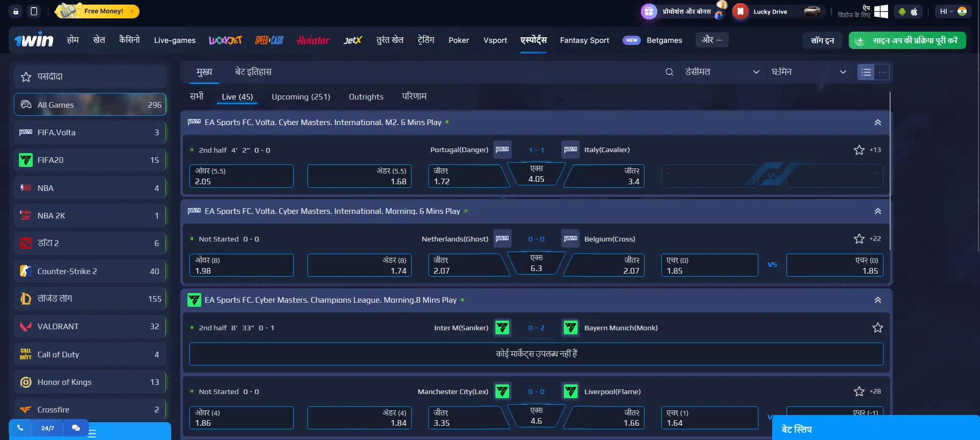980x440 pixels.
Task: Star the Inter M vs Bayern Munich match
Action: [x=877, y=328]
